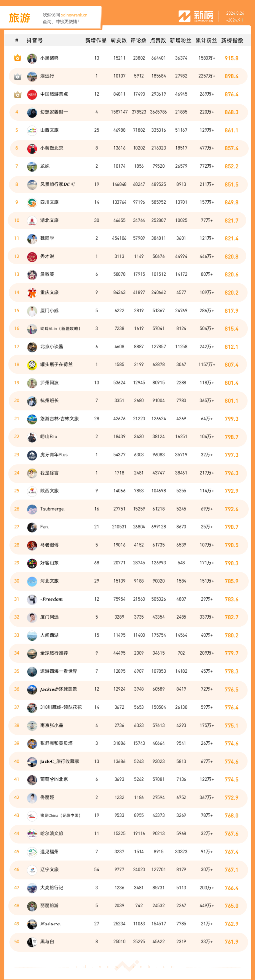Image resolution: width=255 pixels, height=980 pixels.
Task: Click the 点赞数 column header
Action: click(158, 40)
